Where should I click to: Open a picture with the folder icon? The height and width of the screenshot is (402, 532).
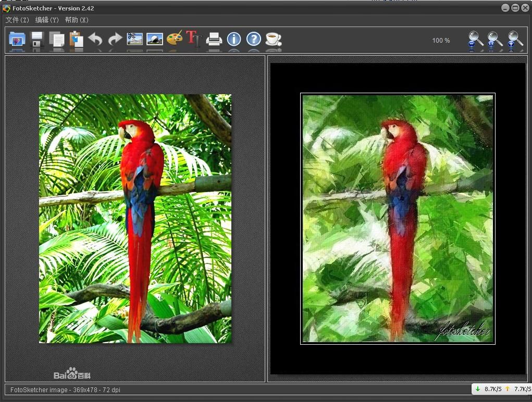(17, 40)
